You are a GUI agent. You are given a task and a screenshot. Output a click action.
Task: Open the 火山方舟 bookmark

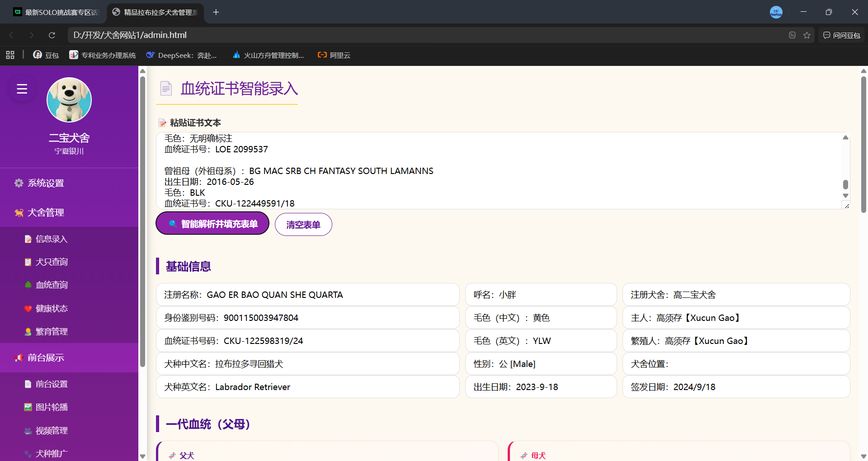tap(268, 55)
